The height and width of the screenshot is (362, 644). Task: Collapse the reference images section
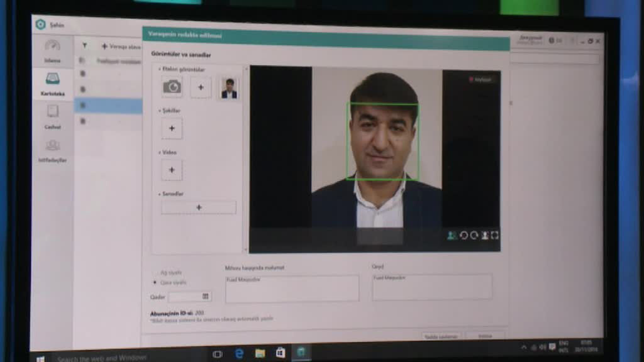point(159,69)
